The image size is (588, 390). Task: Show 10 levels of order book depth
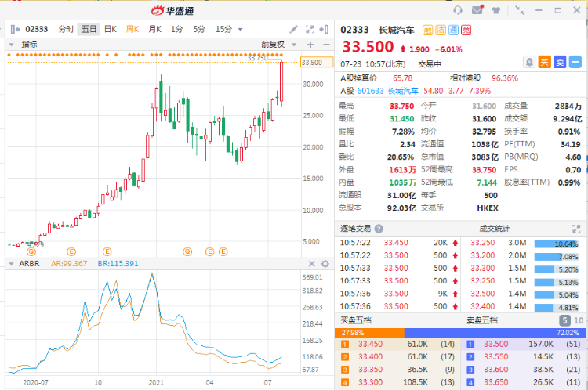(x=579, y=320)
